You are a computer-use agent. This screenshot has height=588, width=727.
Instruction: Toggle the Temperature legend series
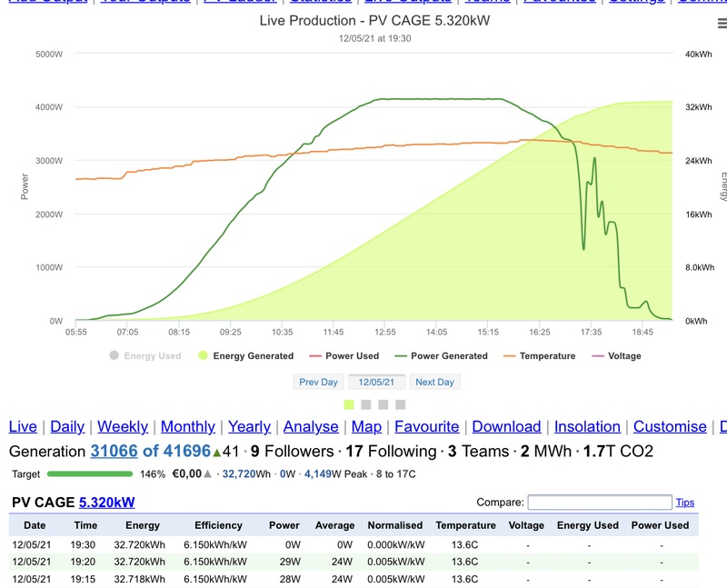coord(540,355)
